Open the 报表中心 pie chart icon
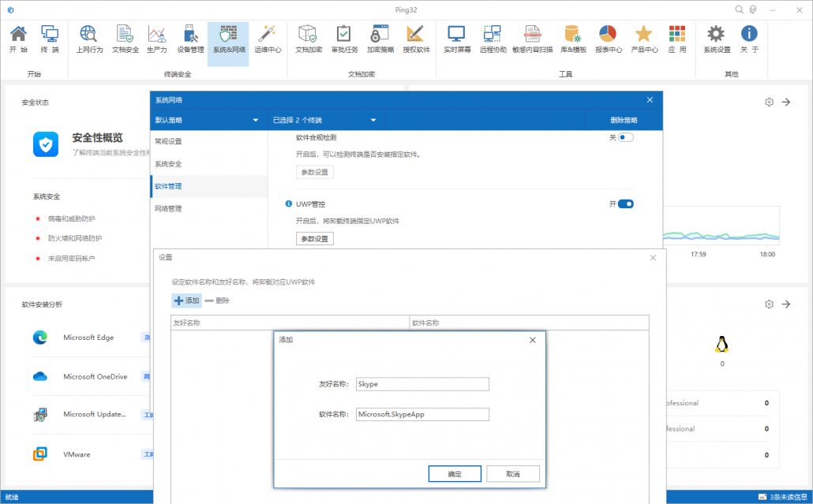This screenshot has width=813, height=504. [608, 39]
